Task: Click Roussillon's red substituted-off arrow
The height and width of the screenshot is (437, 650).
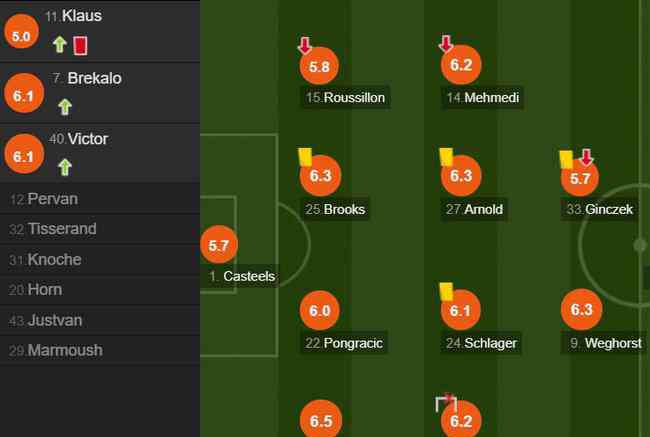Action: [305, 46]
